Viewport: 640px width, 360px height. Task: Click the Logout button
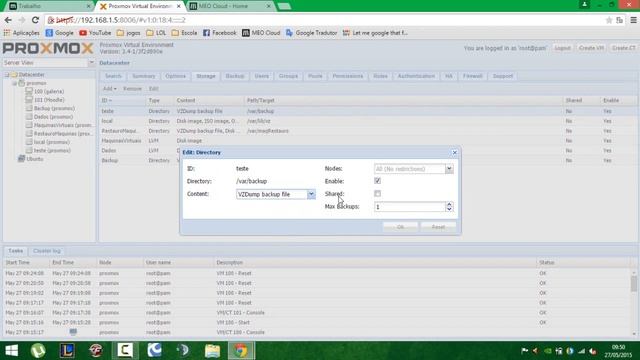pos(562,48)
